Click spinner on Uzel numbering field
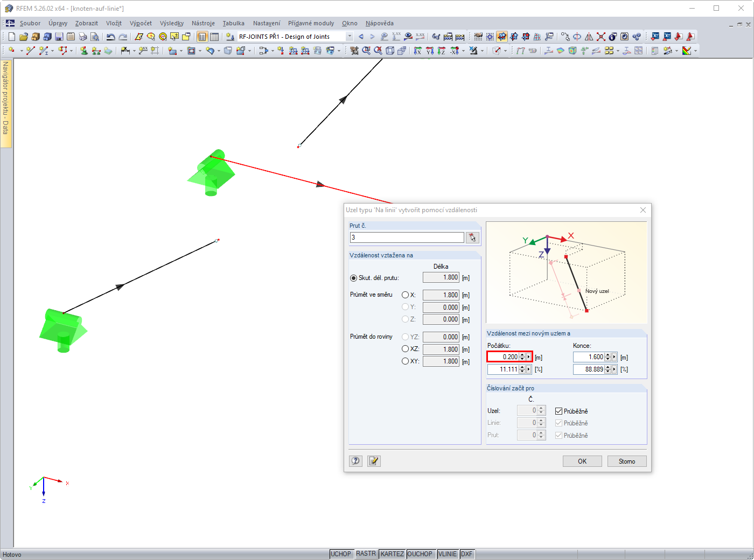754x560 pixels. click(541, 410)
